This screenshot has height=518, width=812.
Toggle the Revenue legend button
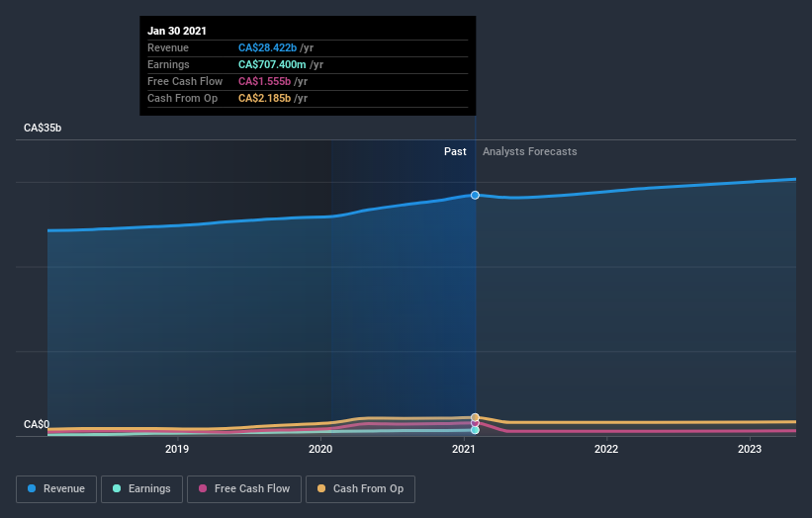56,489
